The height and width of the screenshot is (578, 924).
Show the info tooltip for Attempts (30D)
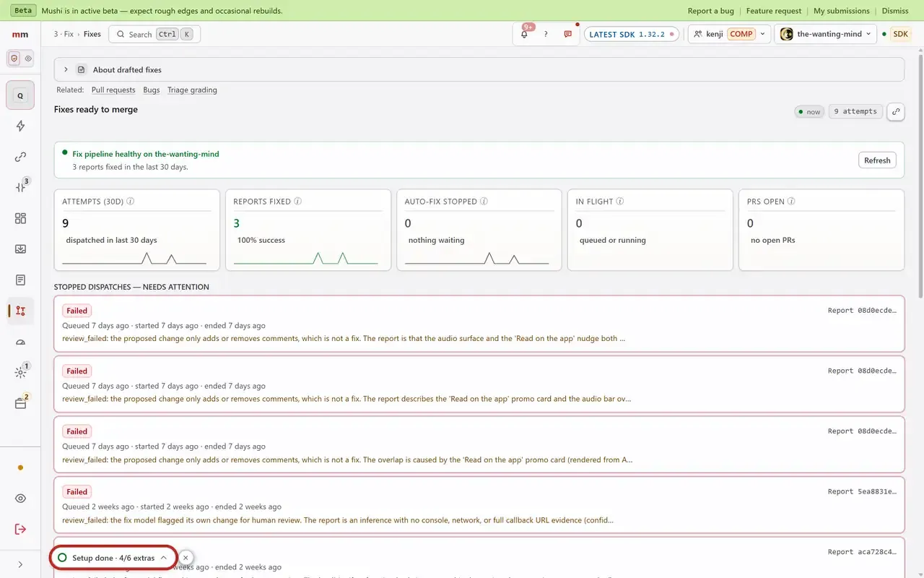point(130,202)
